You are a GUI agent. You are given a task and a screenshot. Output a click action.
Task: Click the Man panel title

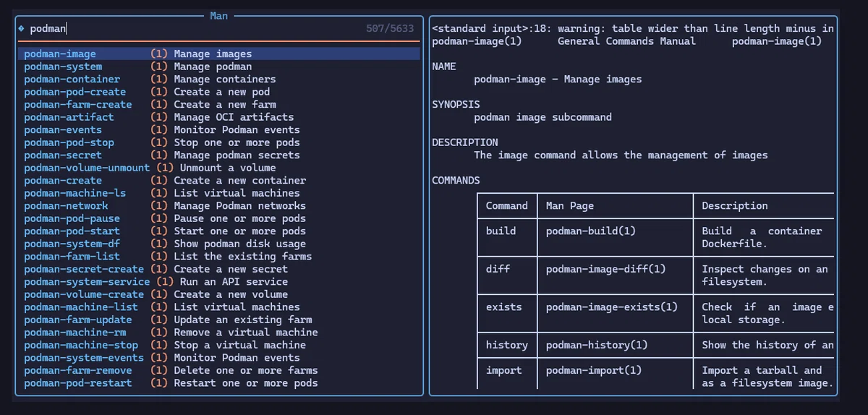point(219,15)
